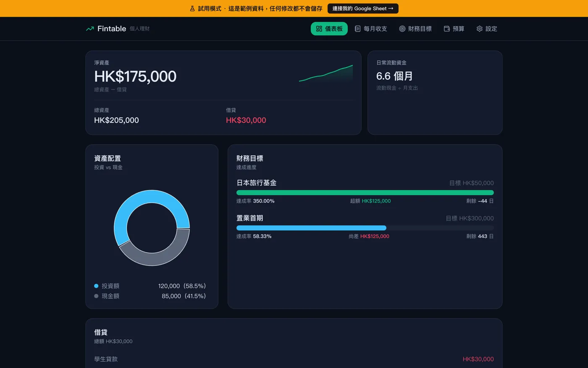This screenshot has height=368, width=588.
Task: Switch to the 每月收支 tab
Action: pyautogui.click(x=370, y=29)
